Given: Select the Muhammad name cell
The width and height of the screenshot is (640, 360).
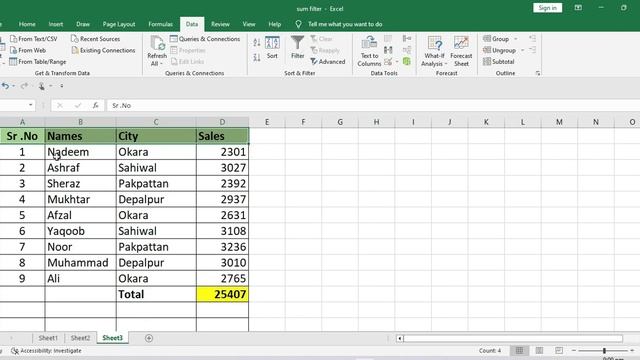Looking at the screenshot, I should click(x=80, y=262).
